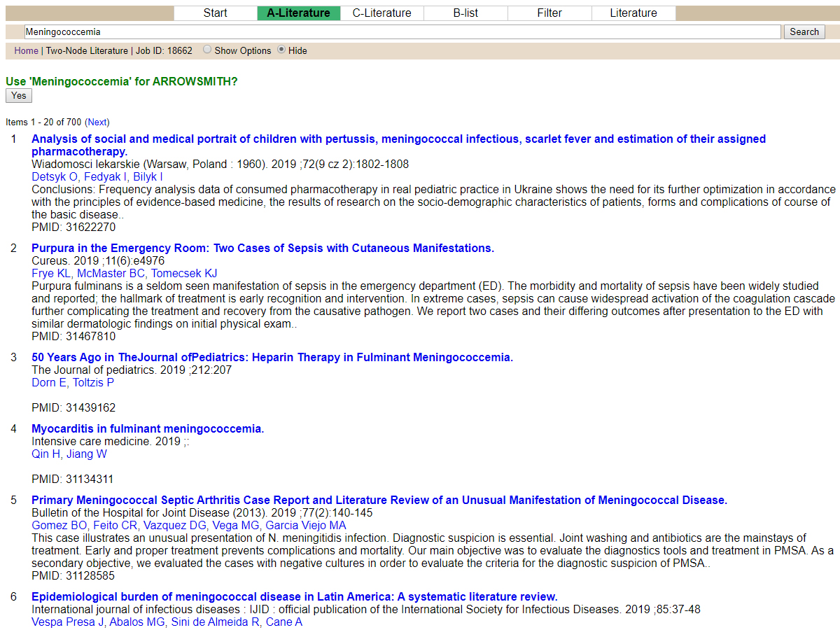840x630 pixels.
Task: Go to the Literature tab
Action: point(633,13)
